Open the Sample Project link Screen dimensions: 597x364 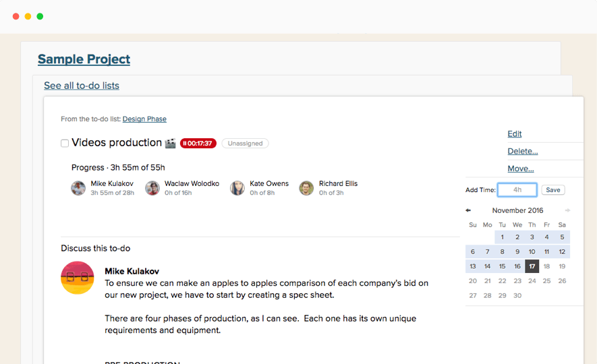(84, 59)
